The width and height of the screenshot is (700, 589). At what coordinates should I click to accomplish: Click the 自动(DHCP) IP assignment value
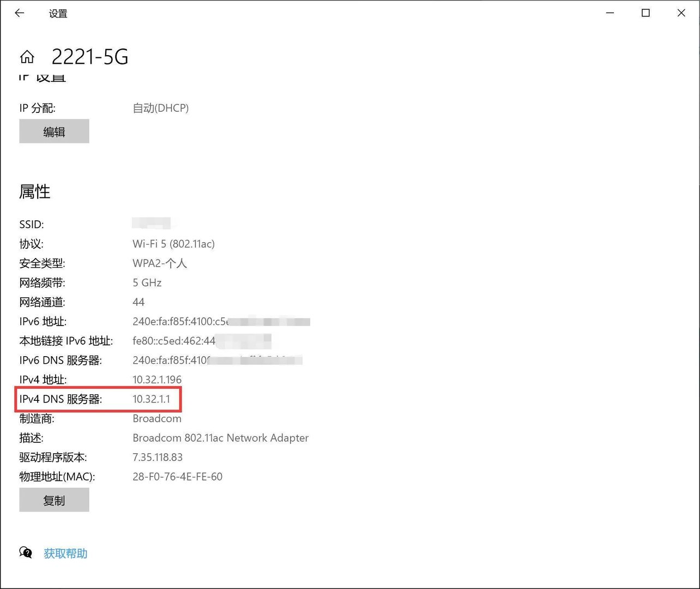point(161,107)
